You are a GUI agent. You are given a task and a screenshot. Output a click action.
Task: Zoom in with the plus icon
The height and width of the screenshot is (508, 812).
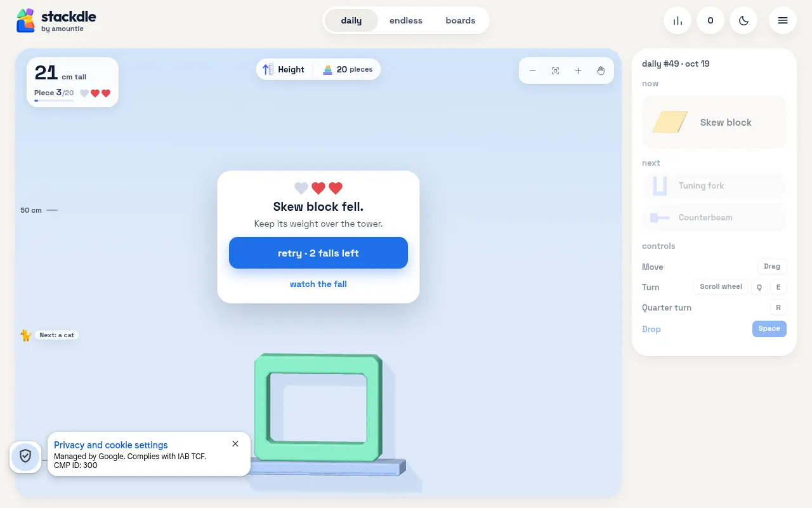click(578, 71)
